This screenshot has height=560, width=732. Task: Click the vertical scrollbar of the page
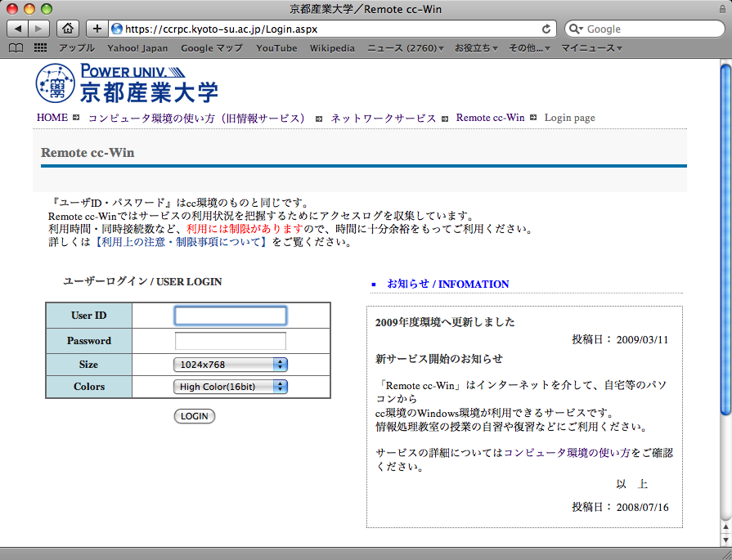725,245
